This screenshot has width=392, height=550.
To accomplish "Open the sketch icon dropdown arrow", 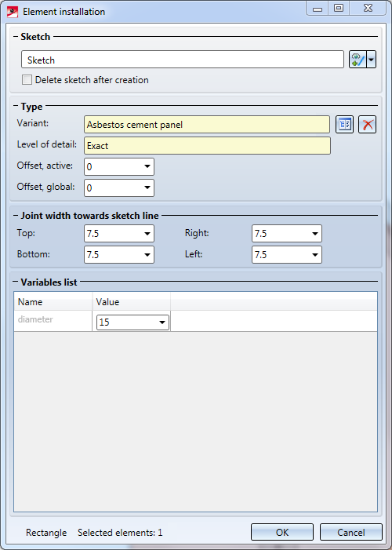I will 372,60.
